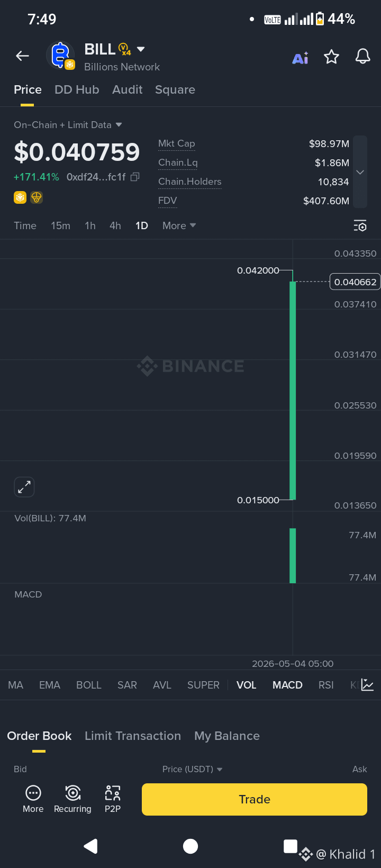Add BILL to favorites with star icon
Screen dimensions: 381x868
tap(331, 57)
